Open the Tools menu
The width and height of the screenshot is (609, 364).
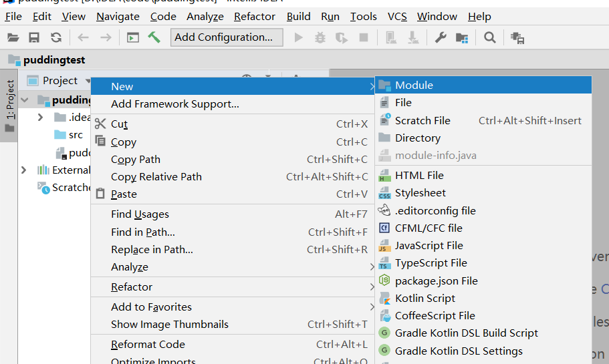364,17
